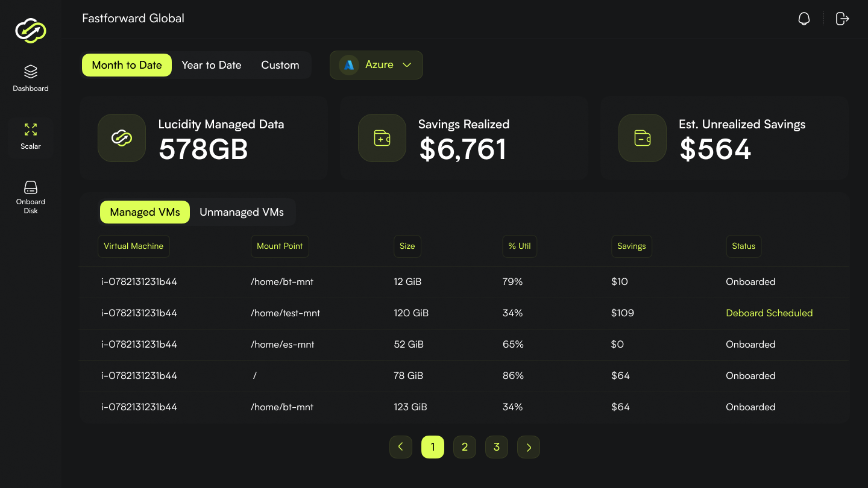The width and height of the screenshot is (868, 488).
Task: Go to previous page with left chevron
Action: click(401, 447)
